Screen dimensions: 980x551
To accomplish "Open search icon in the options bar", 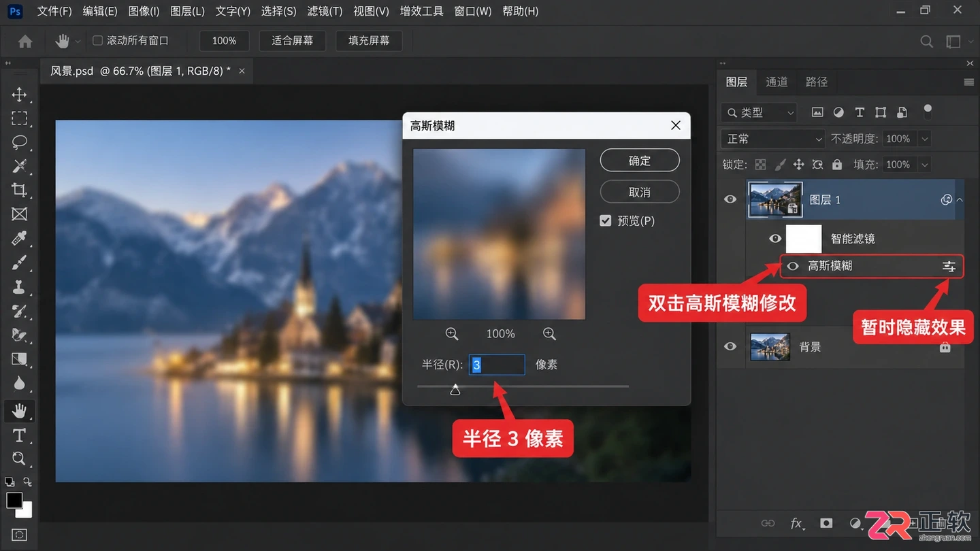I will tap(926, 41).
